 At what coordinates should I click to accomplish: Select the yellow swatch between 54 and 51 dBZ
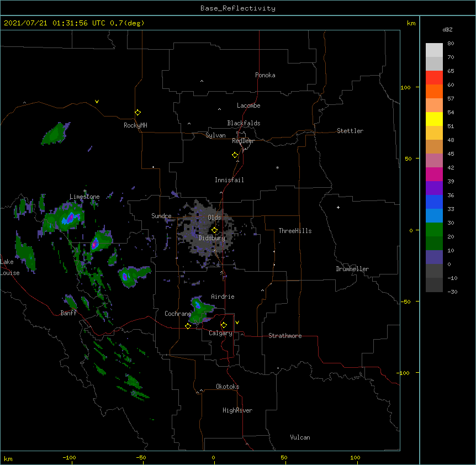(434, 119)
